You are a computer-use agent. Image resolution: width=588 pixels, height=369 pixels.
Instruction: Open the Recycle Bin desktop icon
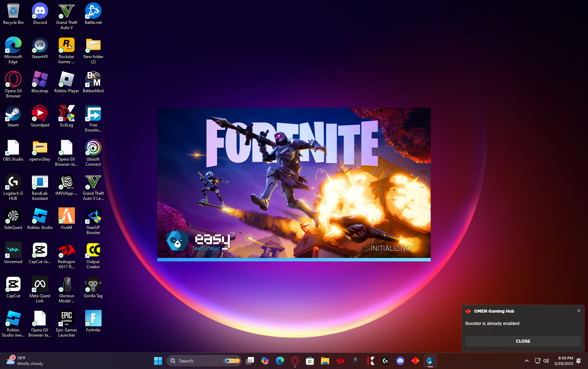point(13,14)
